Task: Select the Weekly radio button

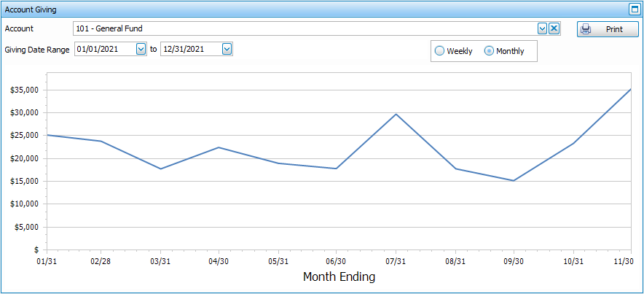Action: point(439,51)
